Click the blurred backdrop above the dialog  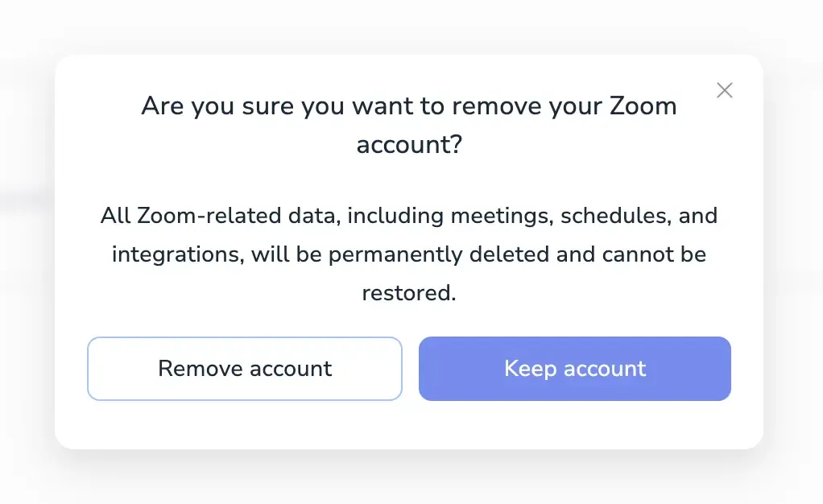click(409, 24)
